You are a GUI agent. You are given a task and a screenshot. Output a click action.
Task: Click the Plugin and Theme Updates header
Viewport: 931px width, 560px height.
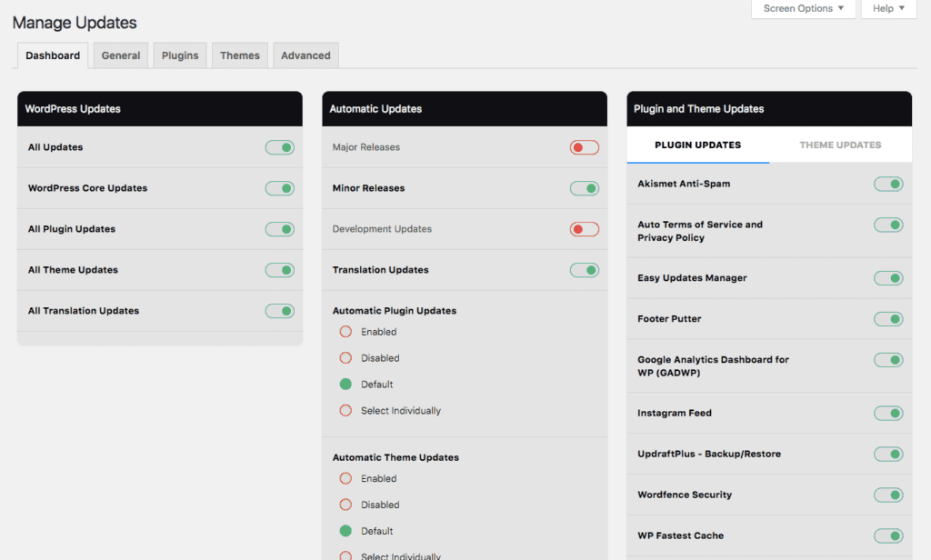click(769, 109)
